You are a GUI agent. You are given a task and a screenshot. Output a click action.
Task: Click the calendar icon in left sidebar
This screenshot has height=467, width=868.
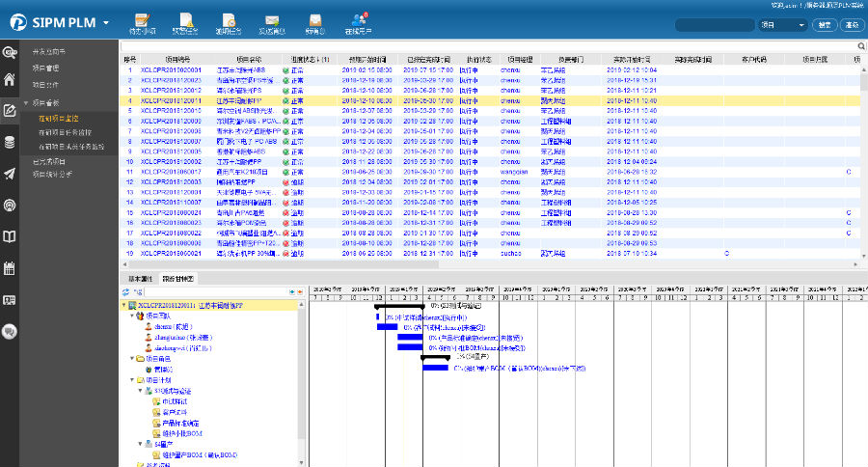pos(10,267)
